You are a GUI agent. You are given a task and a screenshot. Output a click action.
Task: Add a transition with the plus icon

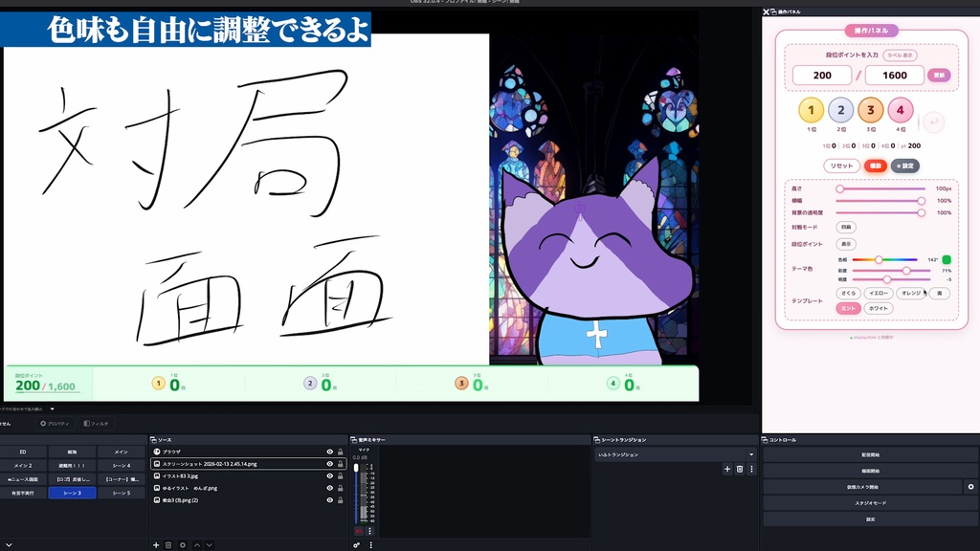click(x=727, y=469)
